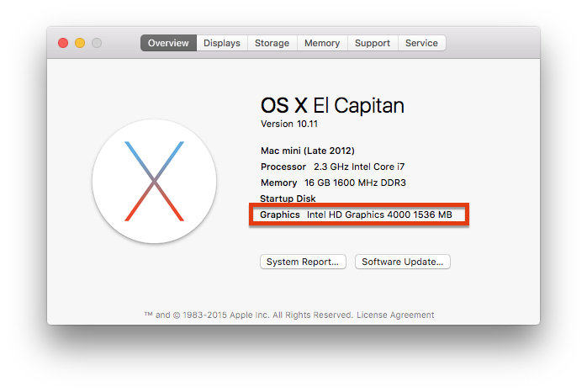Open the Storage tab

coord(272,43)
